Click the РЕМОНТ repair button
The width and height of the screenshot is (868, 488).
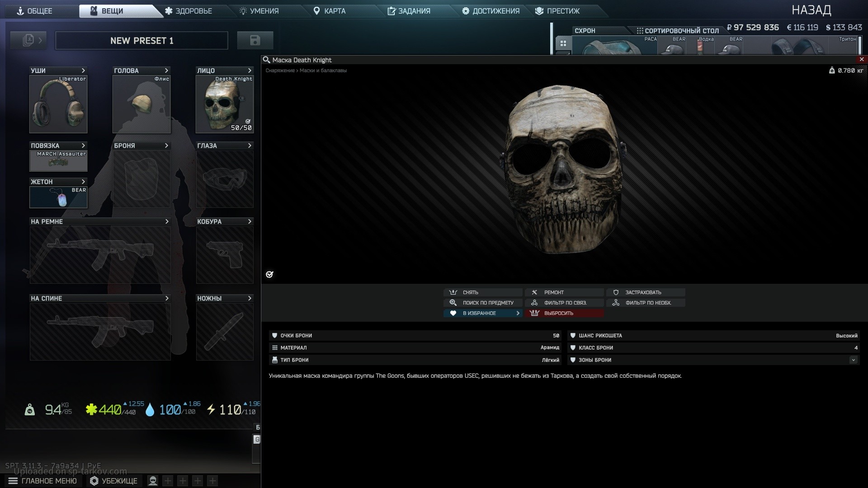[x=564, y=292]
